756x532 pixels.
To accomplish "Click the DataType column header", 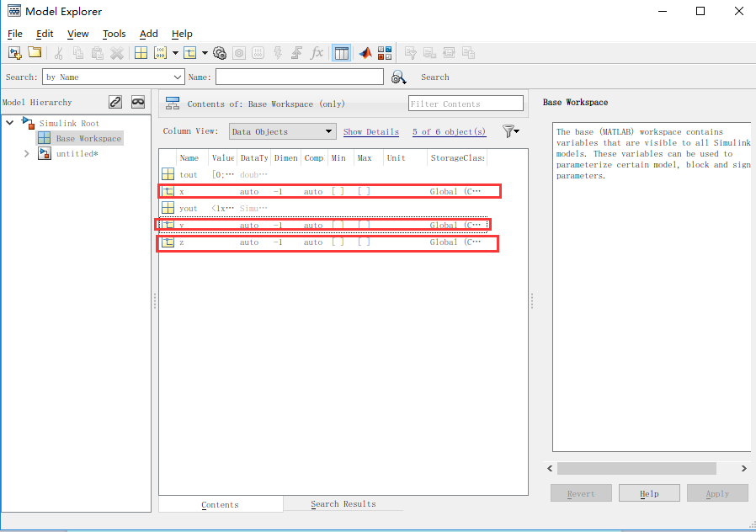I will [x=253, y=157].
